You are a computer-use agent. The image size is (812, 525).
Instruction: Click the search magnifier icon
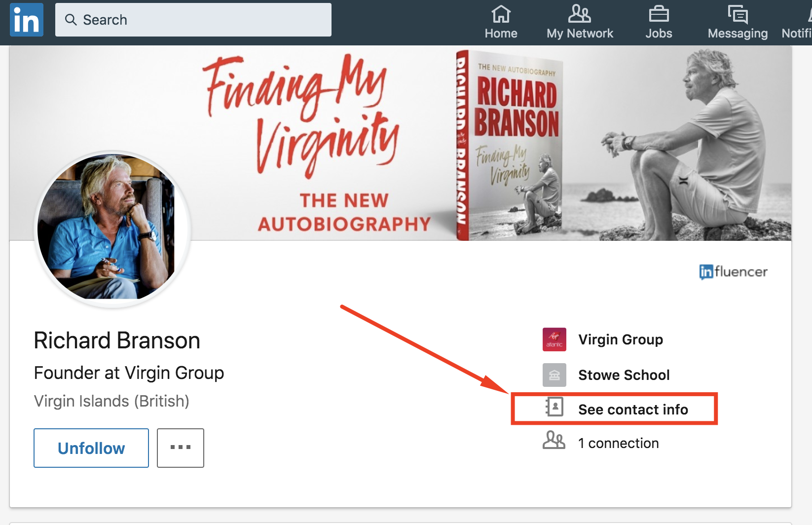click(x=71, y=20)
